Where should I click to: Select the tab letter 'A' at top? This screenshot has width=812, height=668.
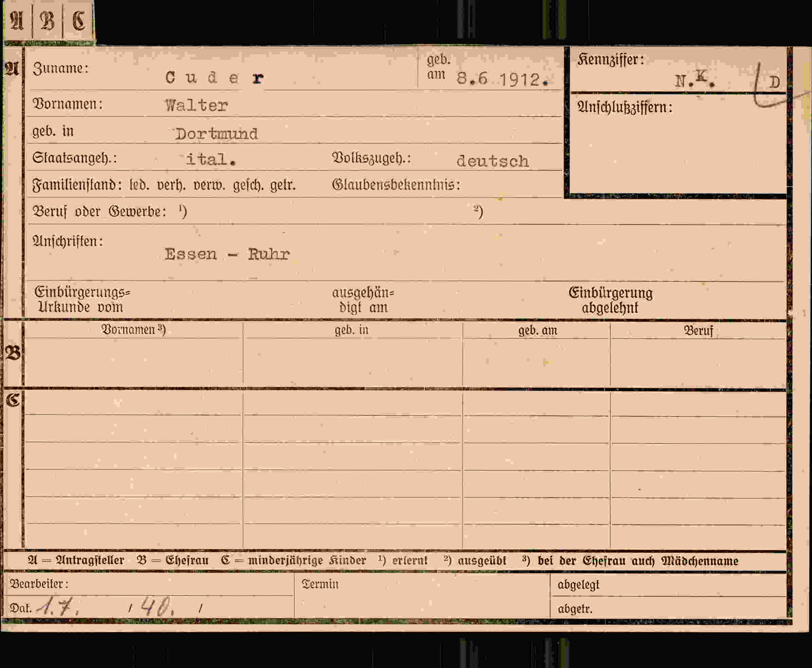tap(17, 21)
